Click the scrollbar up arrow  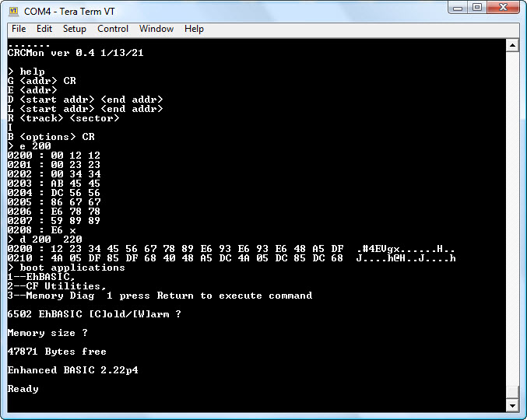coord(511,45)
